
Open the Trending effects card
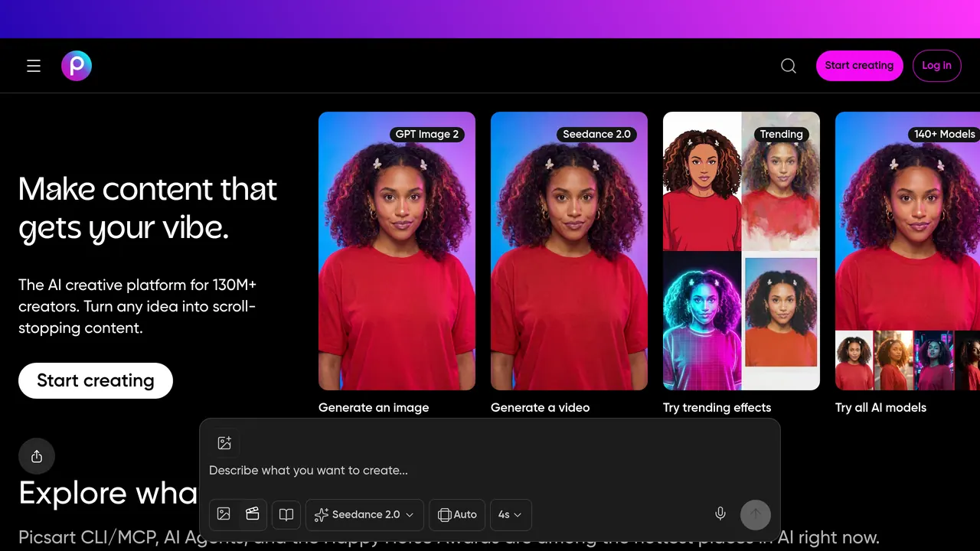[x=741, y=251]
